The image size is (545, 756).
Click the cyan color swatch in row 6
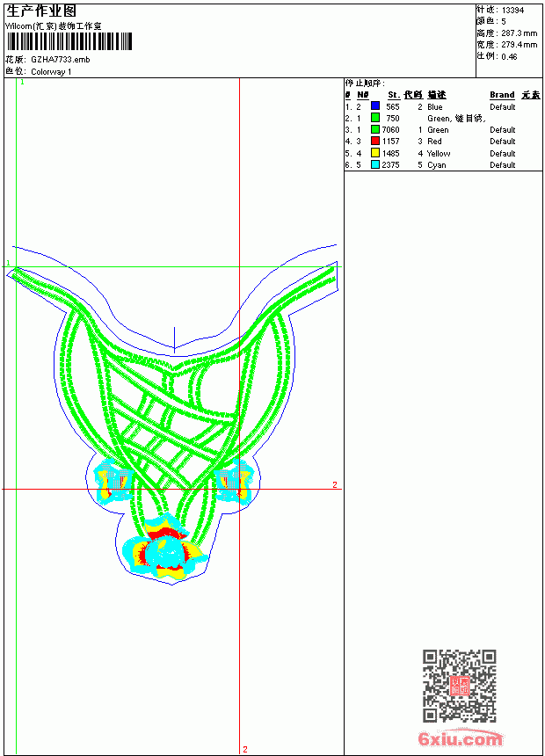(374, 164)
